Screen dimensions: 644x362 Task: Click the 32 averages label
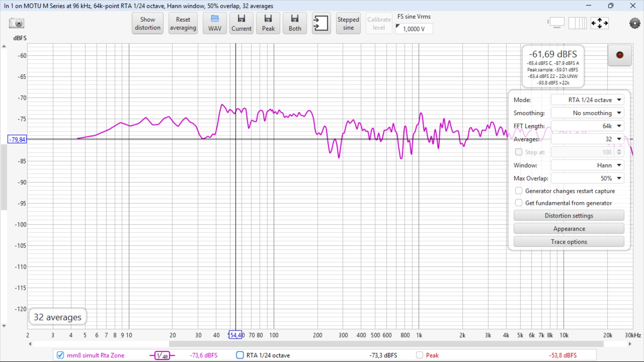tap(57, 317)
